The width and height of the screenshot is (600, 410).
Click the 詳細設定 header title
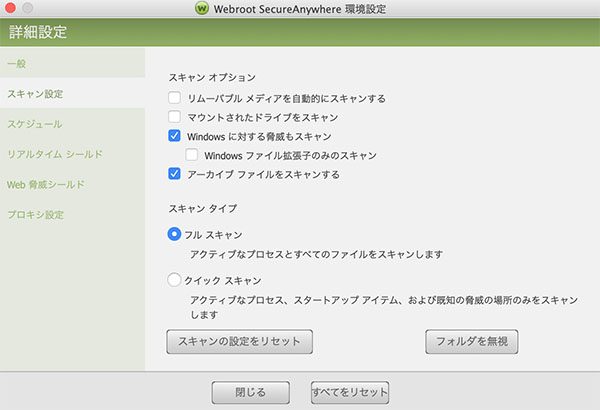click(38, 32)
